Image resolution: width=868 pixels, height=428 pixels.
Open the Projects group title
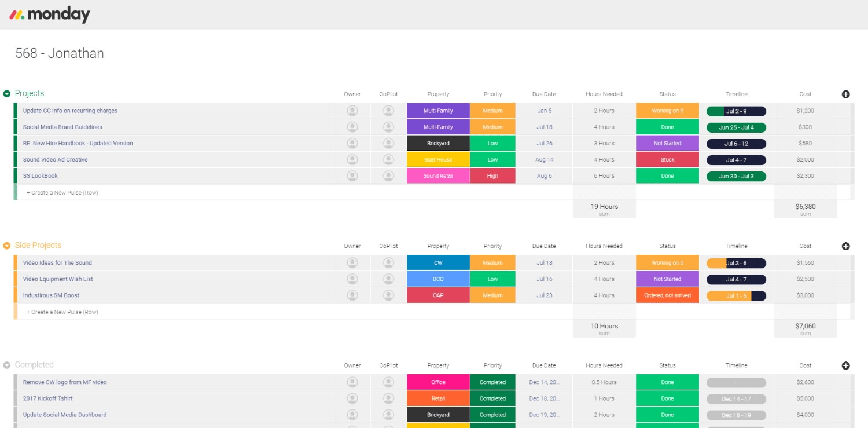coord(30,93)
